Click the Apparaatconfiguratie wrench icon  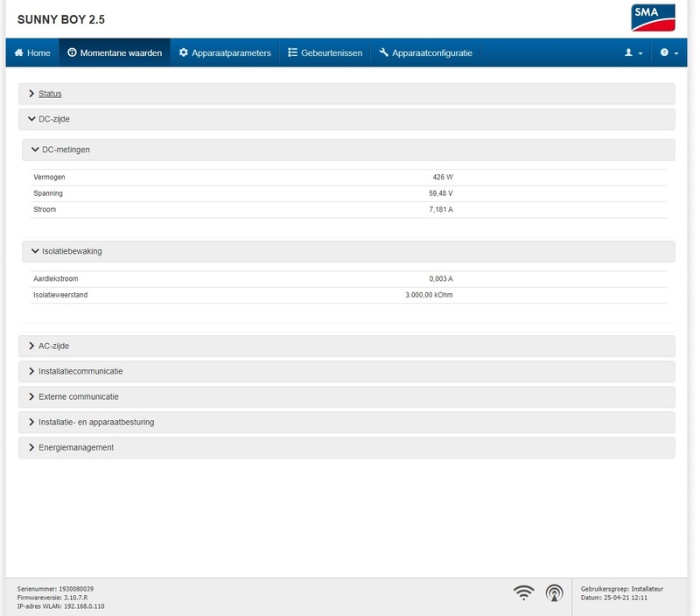pyautogui.click(x=383, y=52)
